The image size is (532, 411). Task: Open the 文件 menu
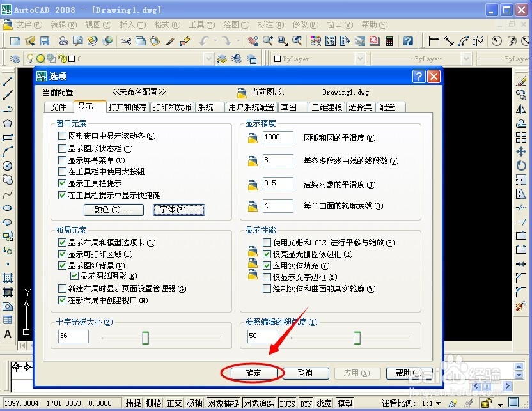pos(29,25)
